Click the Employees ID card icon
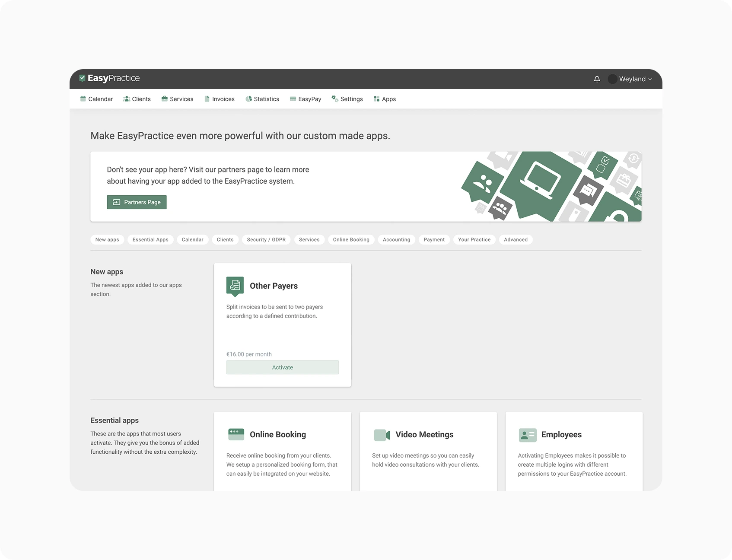Screen dimensions: 732x560 coord(527,435)
